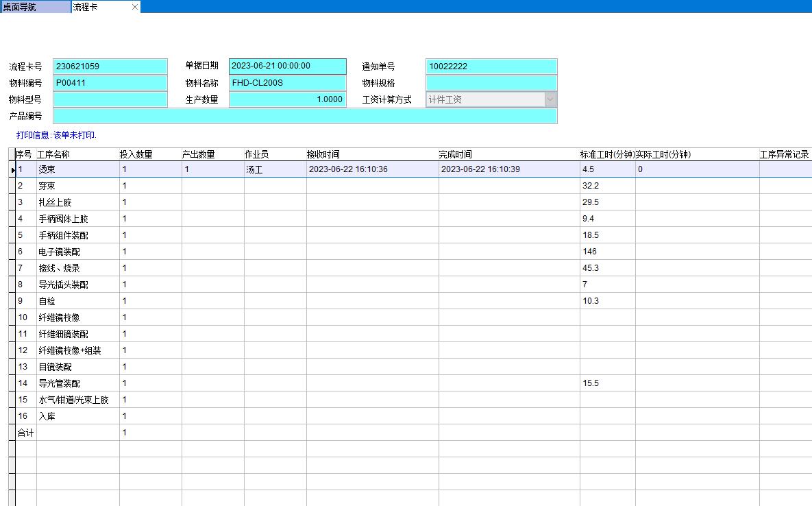Click the 接收时间 cell in row 1
The height and width of the screenshot is (506, 812).
coord(371,169)
